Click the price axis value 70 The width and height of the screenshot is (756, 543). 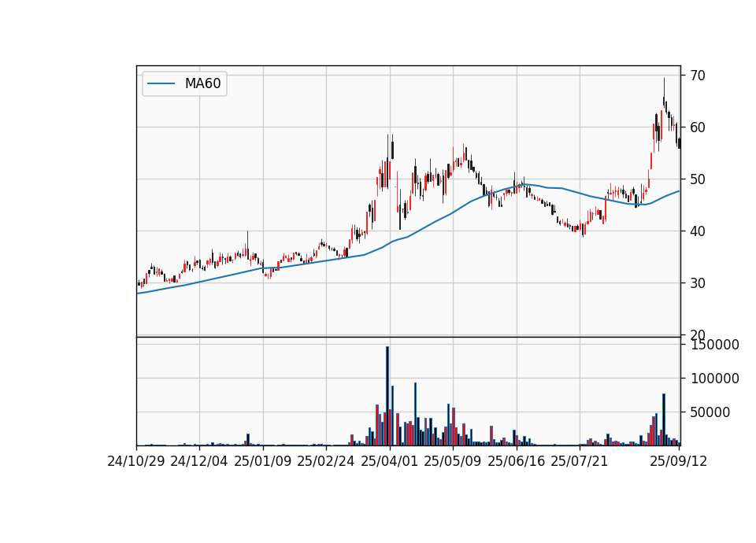(x=698, y=76)
